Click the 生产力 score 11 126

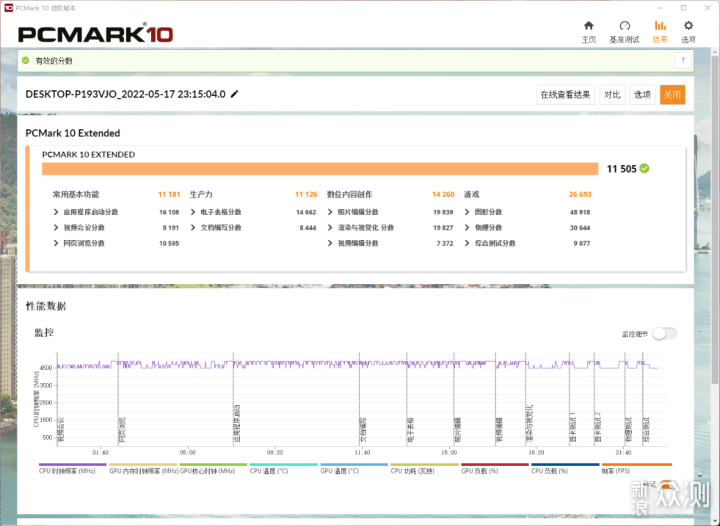point(306,194)
